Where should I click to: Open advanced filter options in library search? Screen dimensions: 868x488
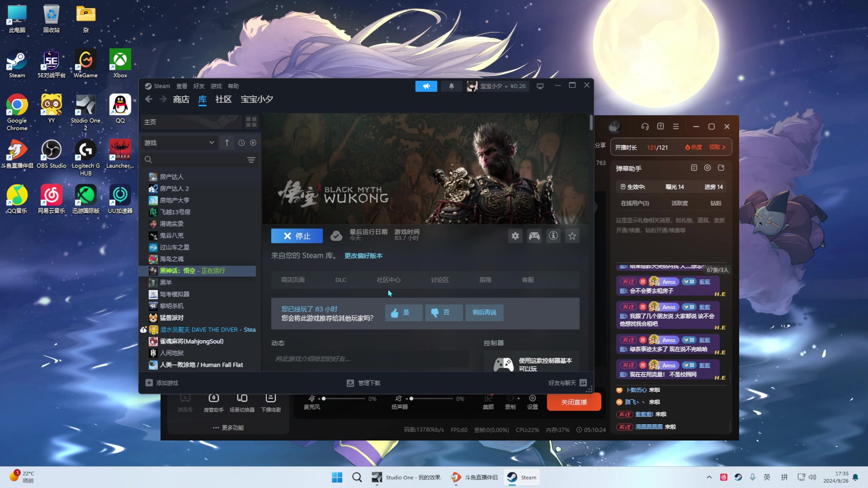[x=251, y=160]
